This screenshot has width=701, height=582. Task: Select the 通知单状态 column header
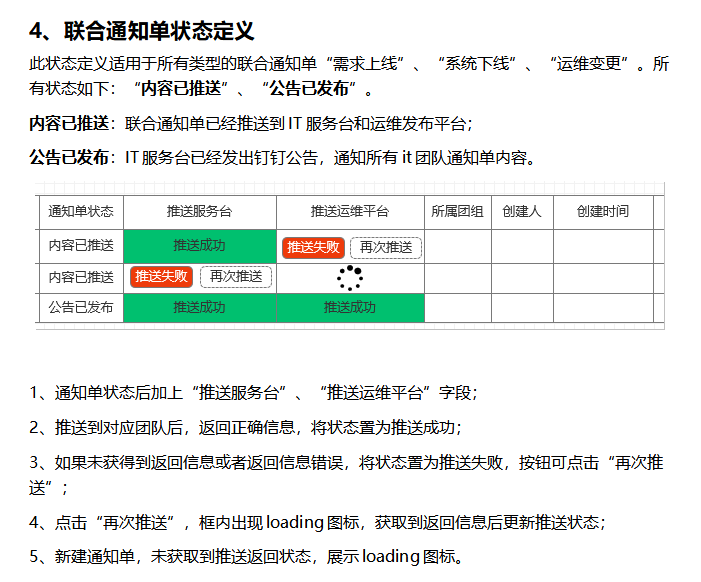coord(81,212)
